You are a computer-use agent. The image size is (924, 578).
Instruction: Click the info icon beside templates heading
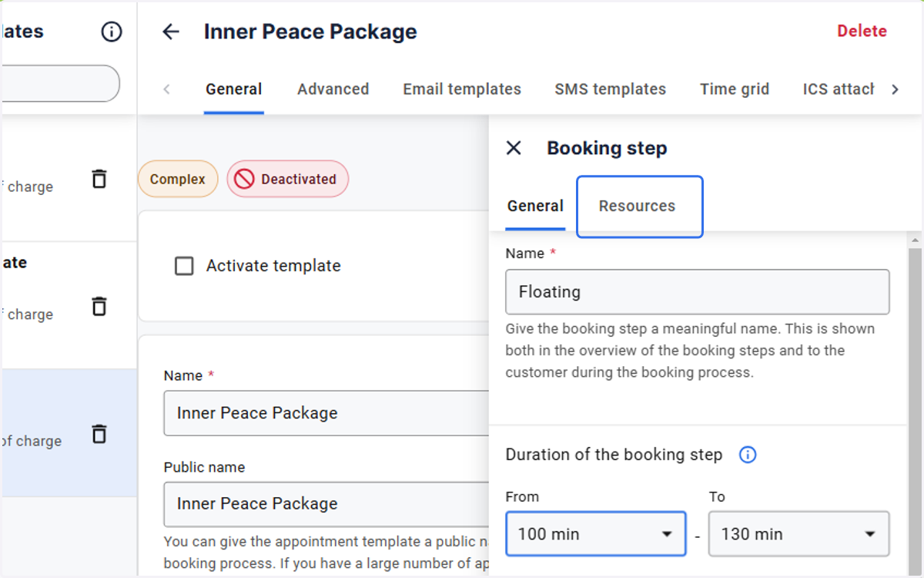point(112,32)
